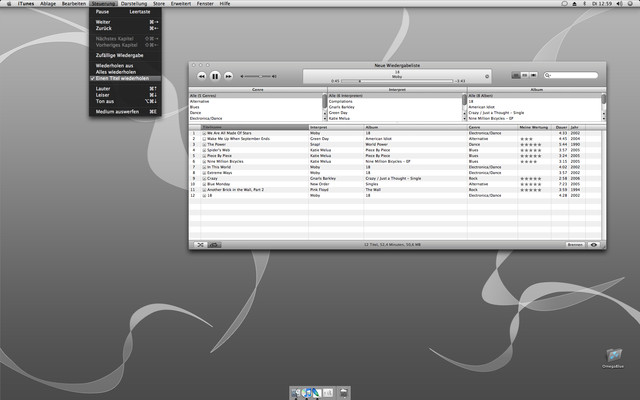Viewport: 640px width, 400px height.
Task: Skip to the next track button
Action: tap(229, 75)
